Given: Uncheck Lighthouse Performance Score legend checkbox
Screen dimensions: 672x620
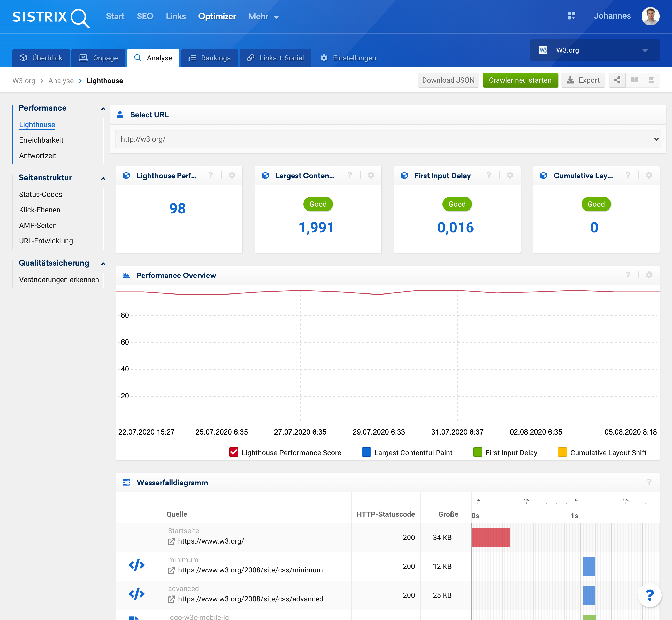Looking at the screenshot, I should click(x=233, y=452).
